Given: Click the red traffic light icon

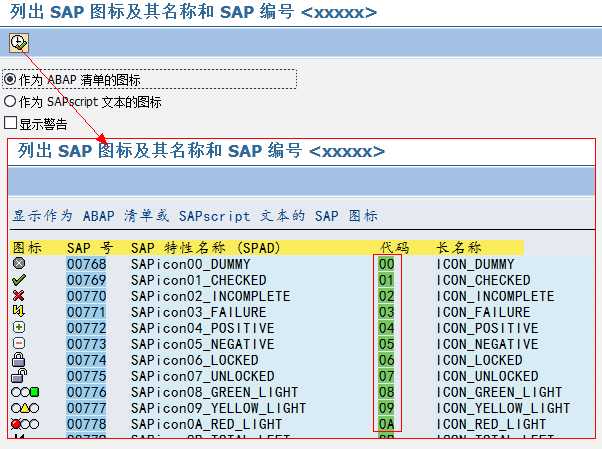Looking at the screenshot, I should click(x=25, y=424).
